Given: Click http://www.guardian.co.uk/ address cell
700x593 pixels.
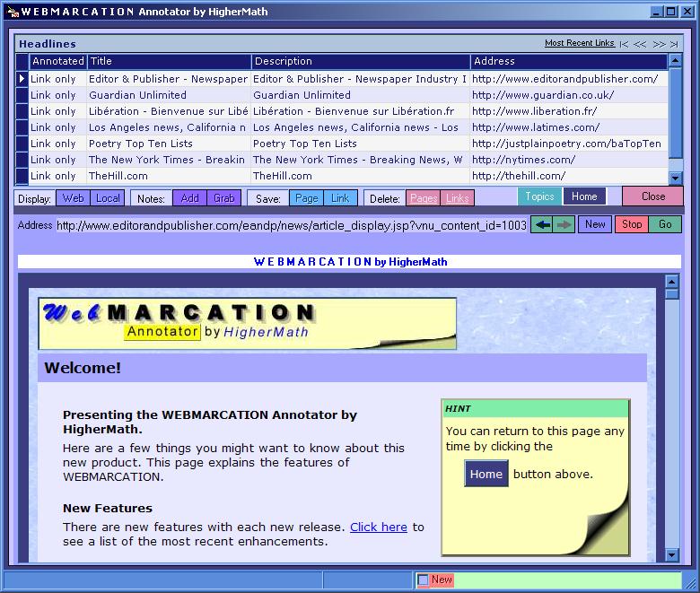Looking at the screenshot, I should point(569,95).
